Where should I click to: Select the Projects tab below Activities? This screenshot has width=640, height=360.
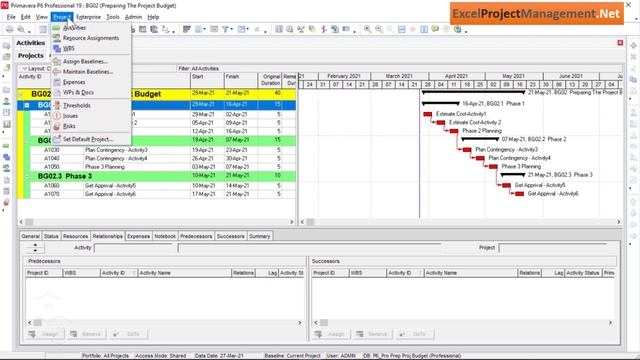coord(31,56)
